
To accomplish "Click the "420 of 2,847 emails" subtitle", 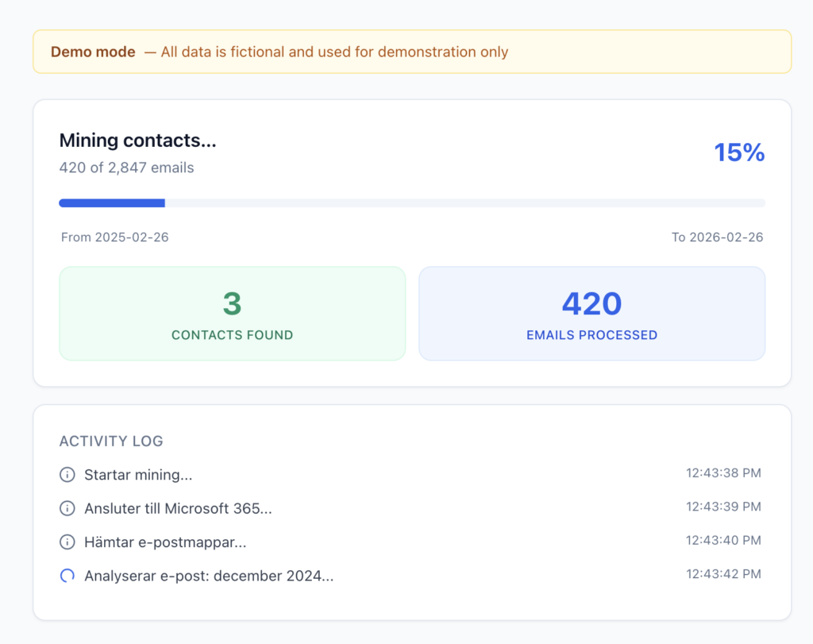I will tap(126, 168).
